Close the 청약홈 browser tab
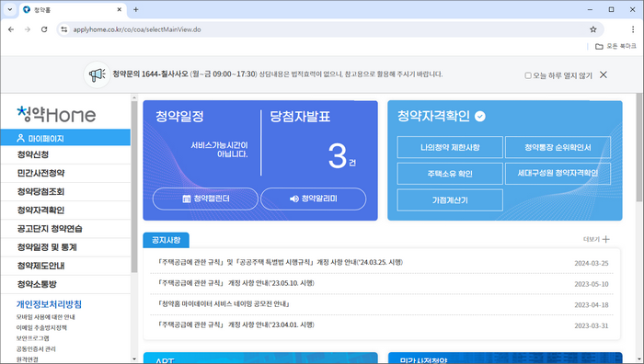Screen dimensions: 644x364 pyautogui.click(x=119, y=9)
